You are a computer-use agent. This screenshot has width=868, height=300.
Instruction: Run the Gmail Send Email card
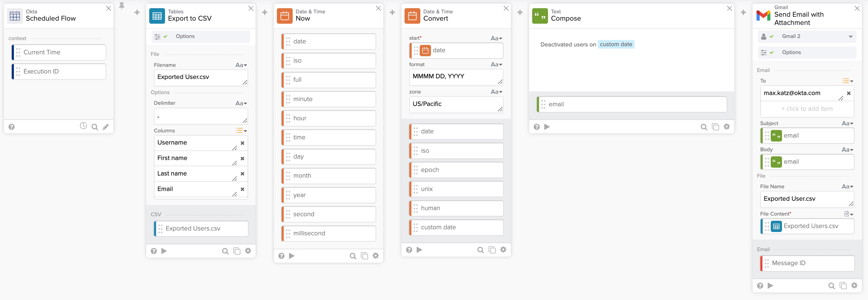(x=771, y=286)
